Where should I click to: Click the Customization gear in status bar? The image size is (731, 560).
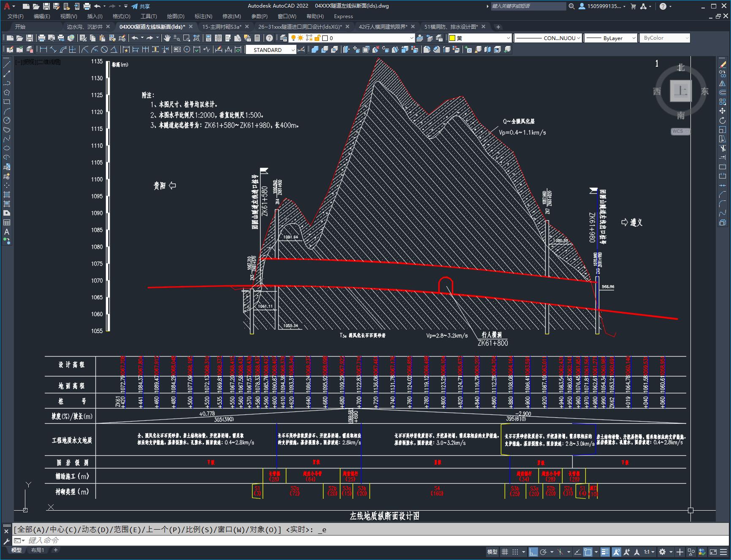pos(662,552)
